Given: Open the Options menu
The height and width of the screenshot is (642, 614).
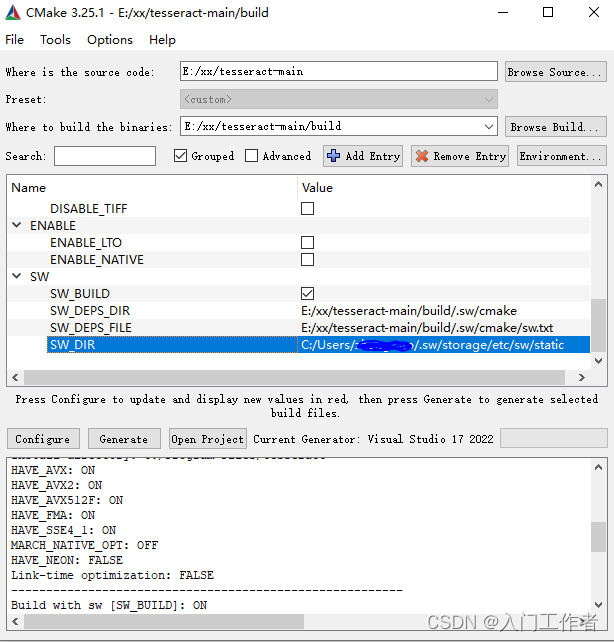Looking at the screenshot, I should pos(110,40).
